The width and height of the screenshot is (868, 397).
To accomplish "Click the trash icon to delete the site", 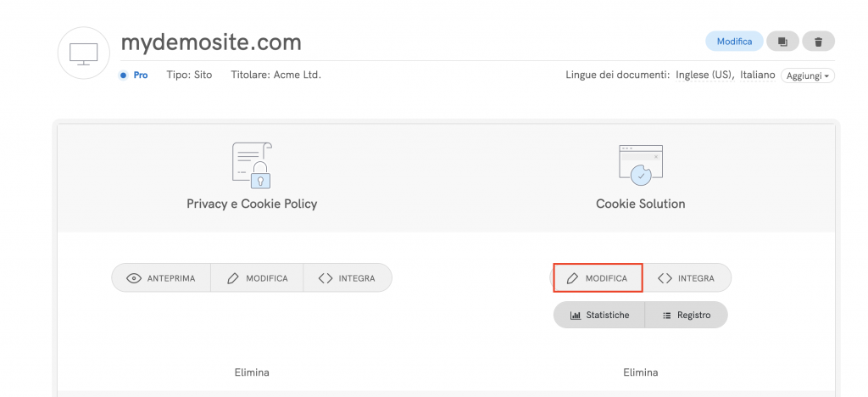I will click(x=817, y=41).
